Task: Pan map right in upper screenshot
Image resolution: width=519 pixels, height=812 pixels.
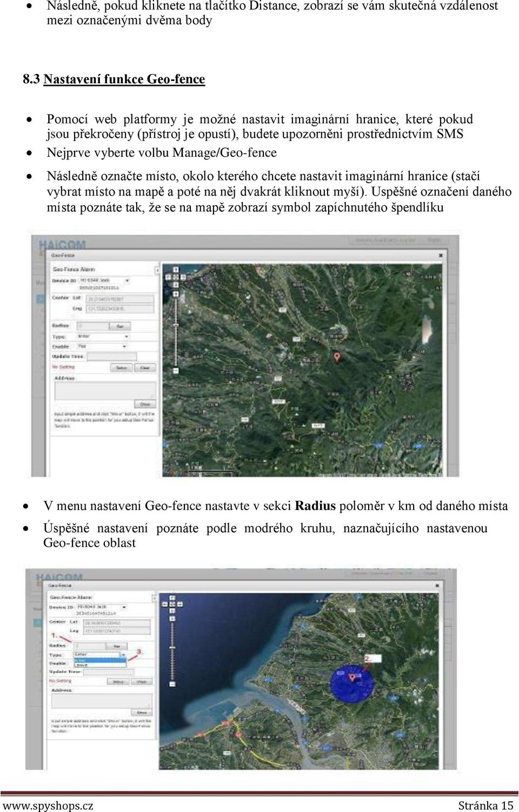Action: pyautogui.click(x=183, y=277)
